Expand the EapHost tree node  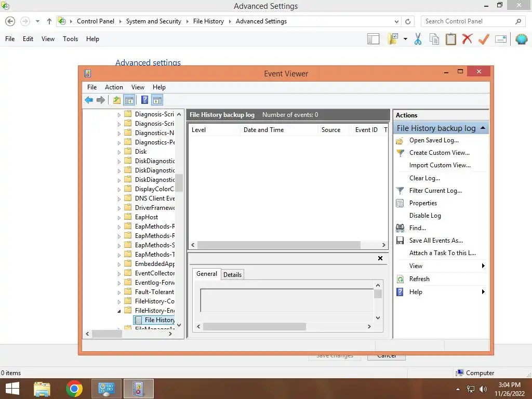click(119, 218)
